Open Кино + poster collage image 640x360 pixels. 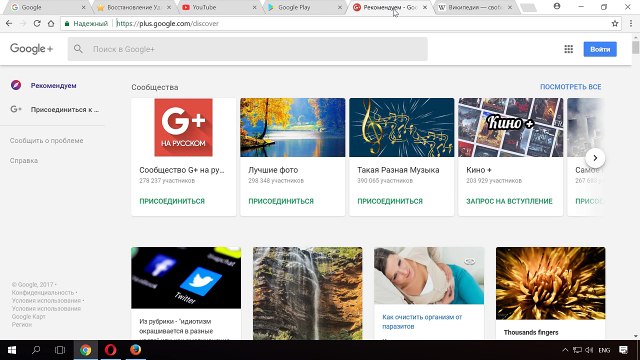tap(510, 127)
